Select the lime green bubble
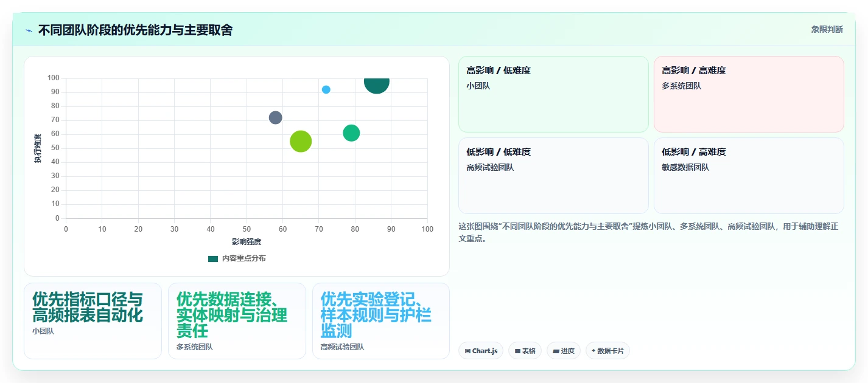 click(x=301, y=142)
